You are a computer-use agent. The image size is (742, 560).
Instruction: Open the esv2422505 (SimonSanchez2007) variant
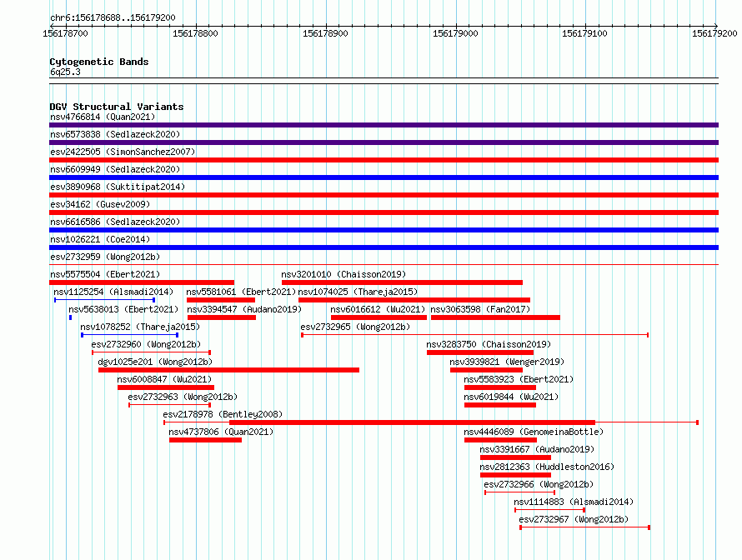(x=123, y=152)
